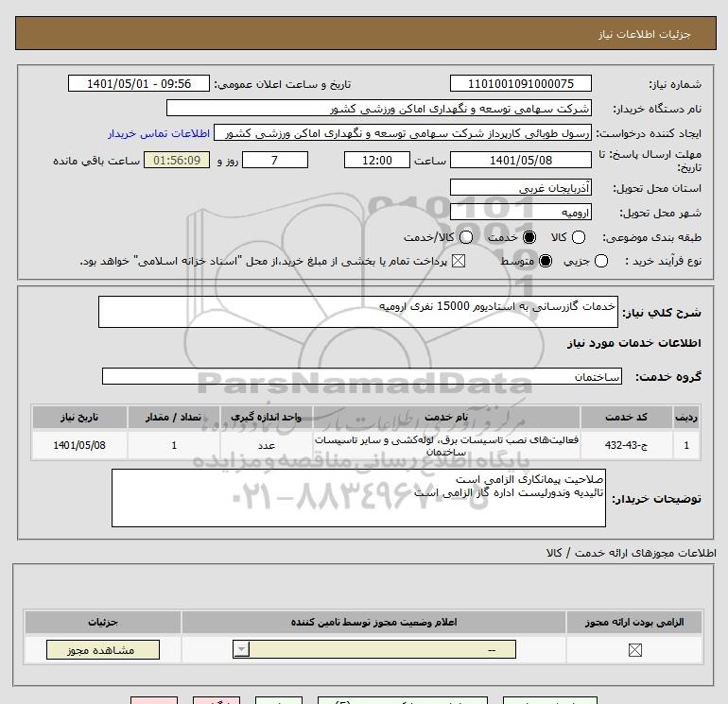Select the خدمت radio button
Viewport: 728px width, 704px height.
tap(529, 237)
